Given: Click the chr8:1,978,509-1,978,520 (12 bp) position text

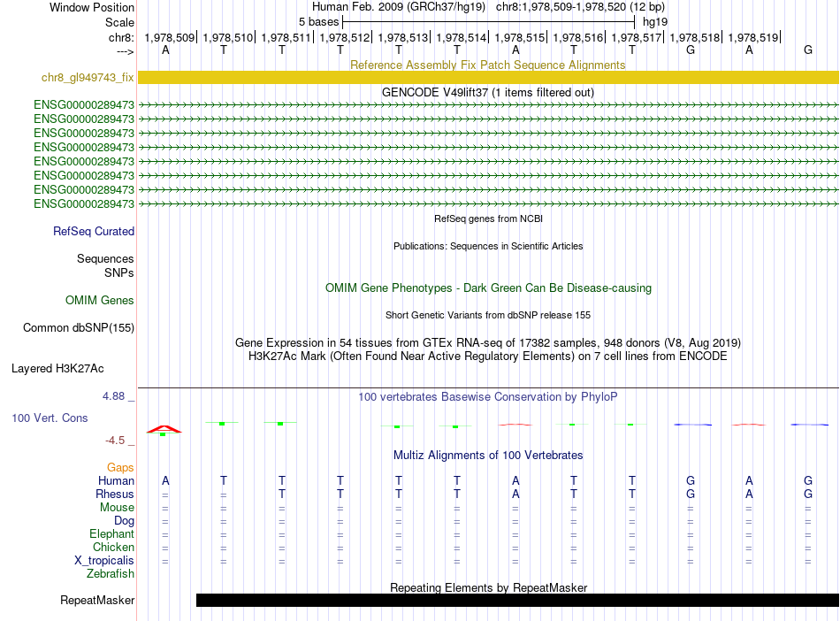Looking at the screenshot, I should [x=580, y=7].
